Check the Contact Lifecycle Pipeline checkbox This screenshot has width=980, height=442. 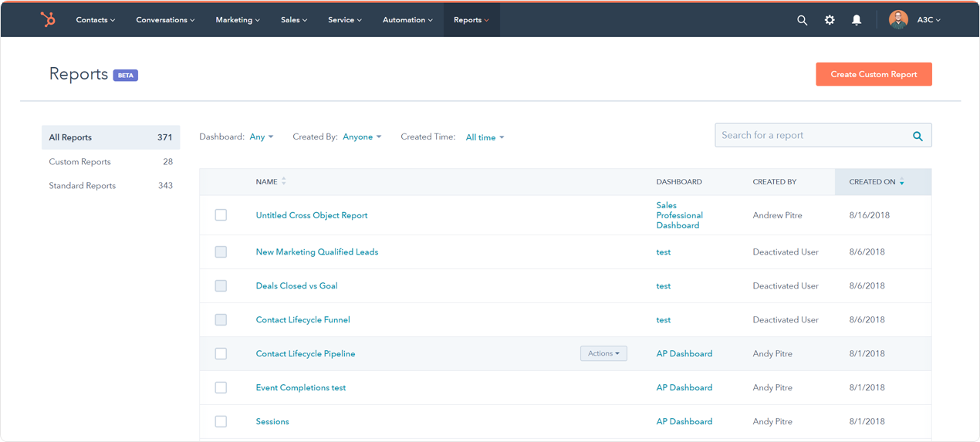tap(221, 354)
